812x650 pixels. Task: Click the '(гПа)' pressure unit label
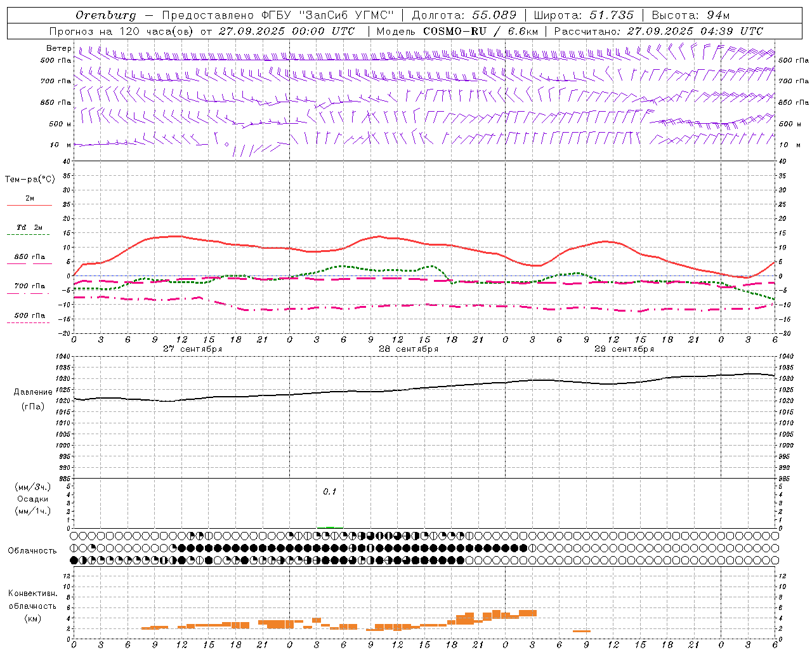pyautogui.click(x=33, y=407)
